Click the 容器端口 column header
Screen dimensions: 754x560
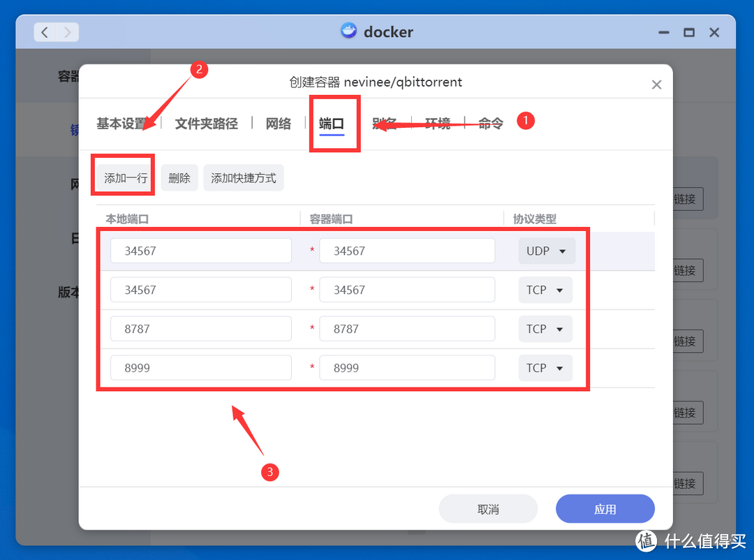click(331, 219)
